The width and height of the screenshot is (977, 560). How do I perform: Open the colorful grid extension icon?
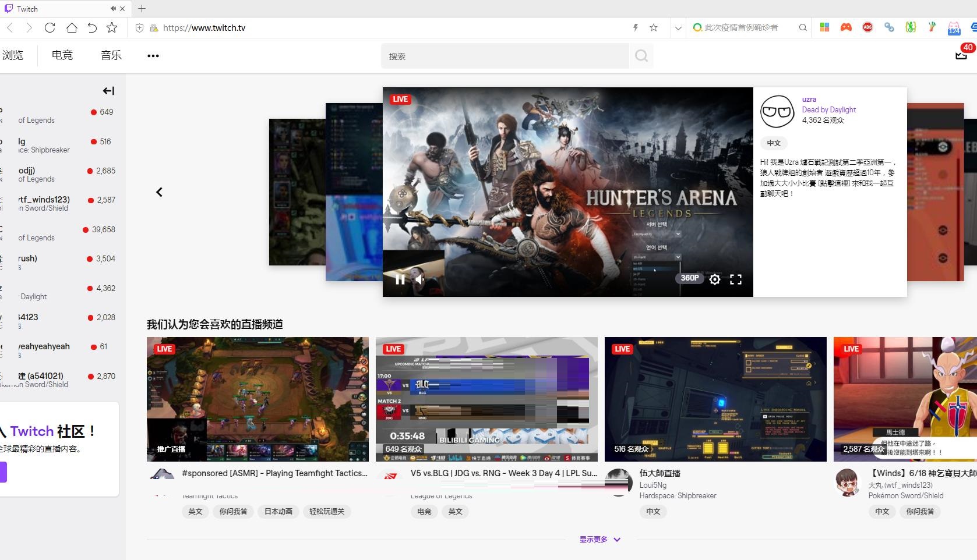[x=824, y=27]
